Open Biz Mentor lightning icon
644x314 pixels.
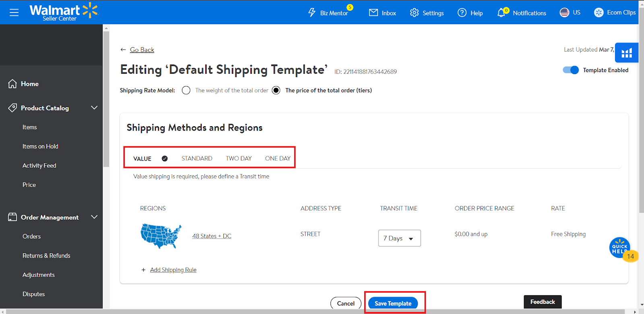tap(312, 12)
